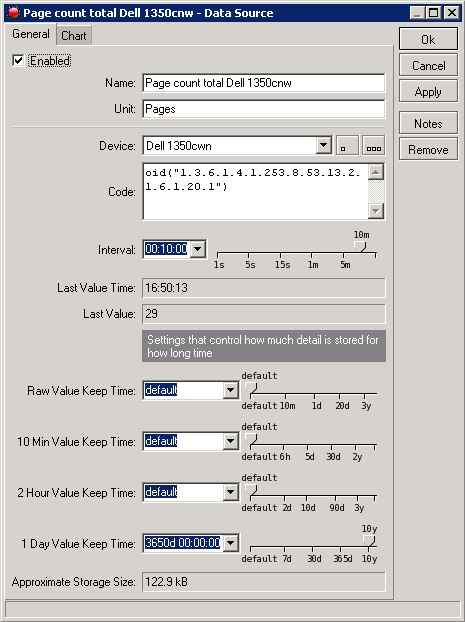Click the 1 Day Value Keep Time slider handle
The image size is (465, 622).
click(369, 541)
